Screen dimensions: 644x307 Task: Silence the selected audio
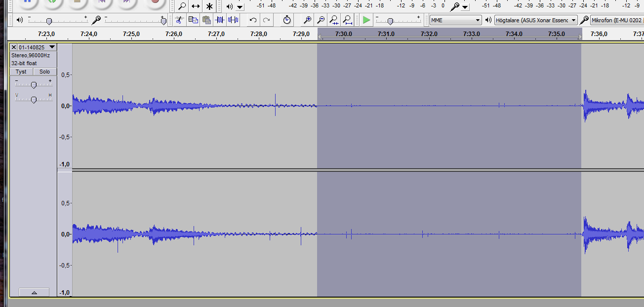(233, 20)
